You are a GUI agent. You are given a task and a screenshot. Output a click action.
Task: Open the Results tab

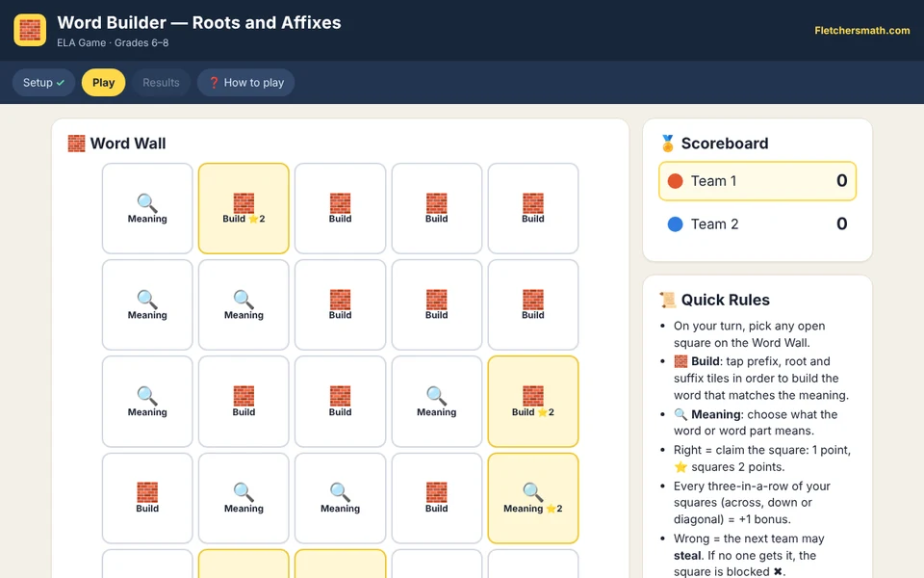161,83
